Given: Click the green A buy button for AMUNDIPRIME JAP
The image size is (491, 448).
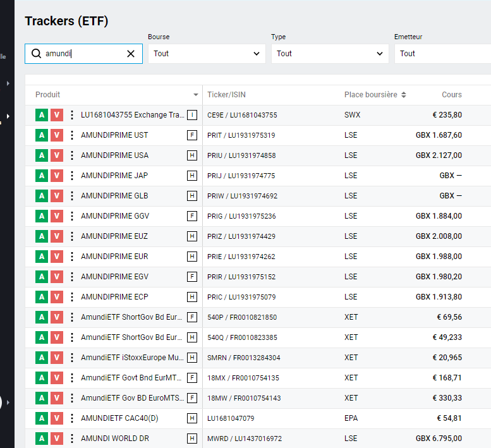Looking at the screenshot, I should coord(42,176).
